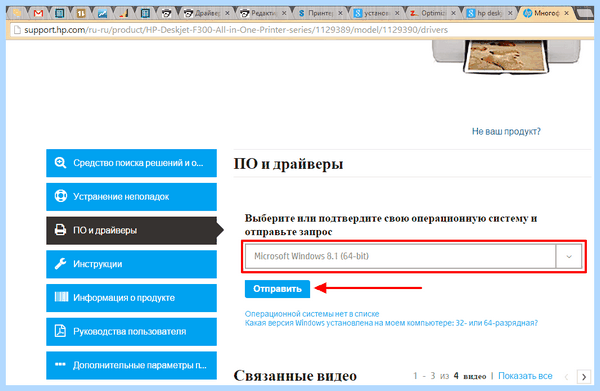The height and width of the screenshot is (391, 600).
Task: Open 'Дополнительные параметры п...' sidebar item
Action: 131,365
